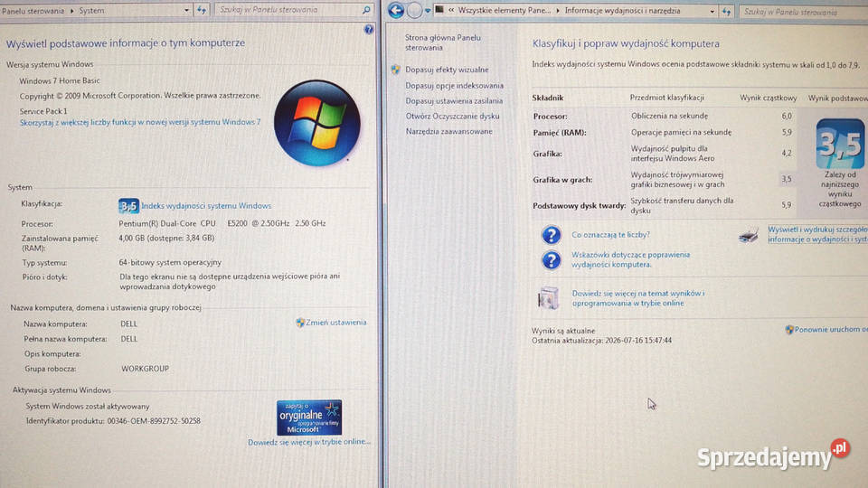Click product ID 00346-OEM-8992752-50258
868x488 pixels.
[x=154, y=421]
